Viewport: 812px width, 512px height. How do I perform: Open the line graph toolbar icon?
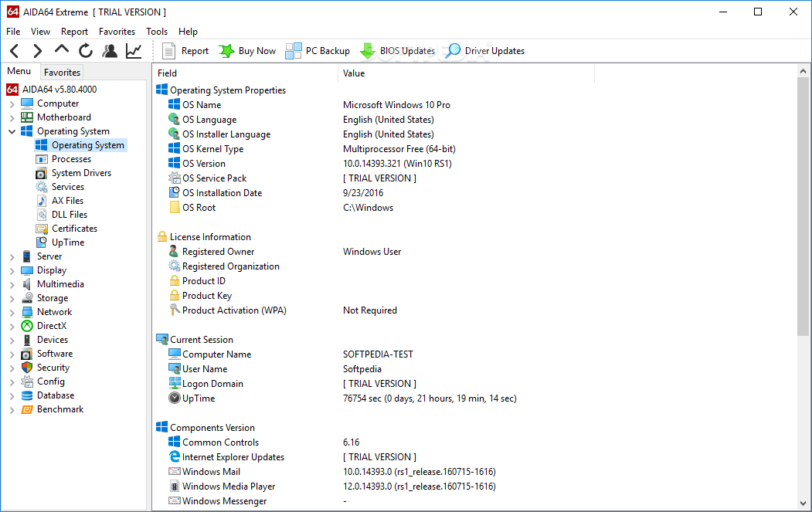(x=134, y=51)
